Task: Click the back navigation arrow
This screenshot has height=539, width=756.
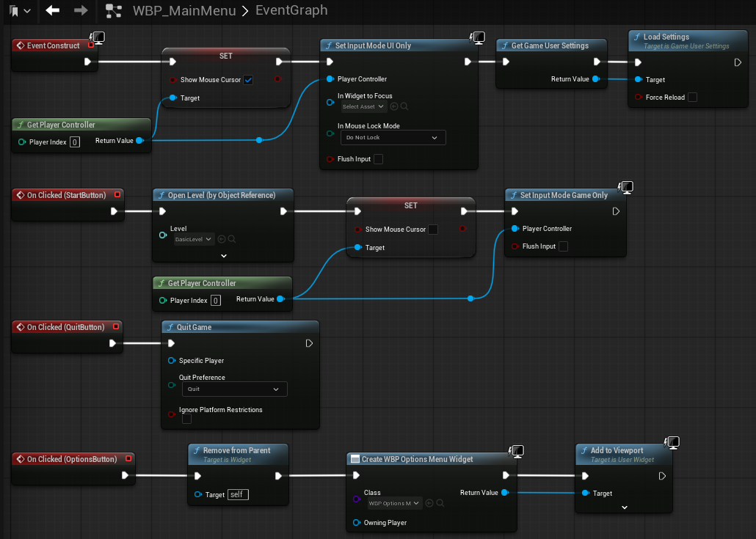Action: point(52,10)
